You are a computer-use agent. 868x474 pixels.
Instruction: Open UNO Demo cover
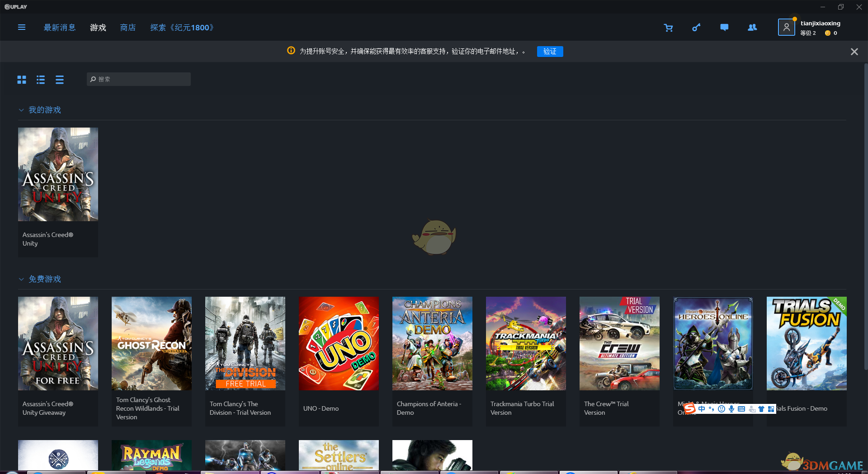339,343
